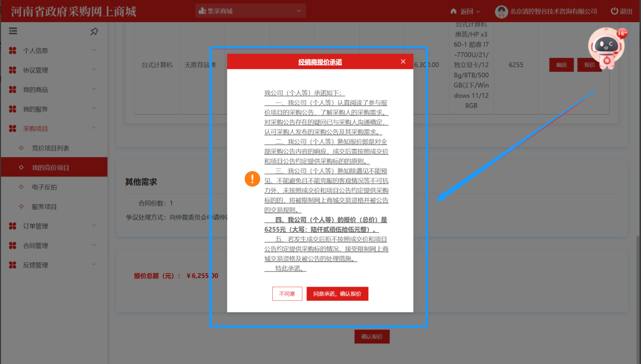Click the sidebar pin icon
The width and height of the screenshot is (641, 364).
(94, 31)
